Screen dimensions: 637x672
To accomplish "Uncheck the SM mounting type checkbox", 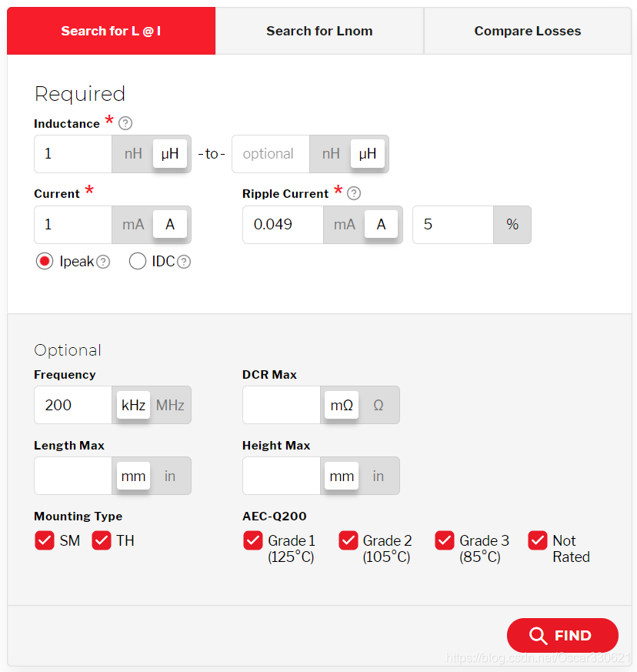I will coord(45,540).
